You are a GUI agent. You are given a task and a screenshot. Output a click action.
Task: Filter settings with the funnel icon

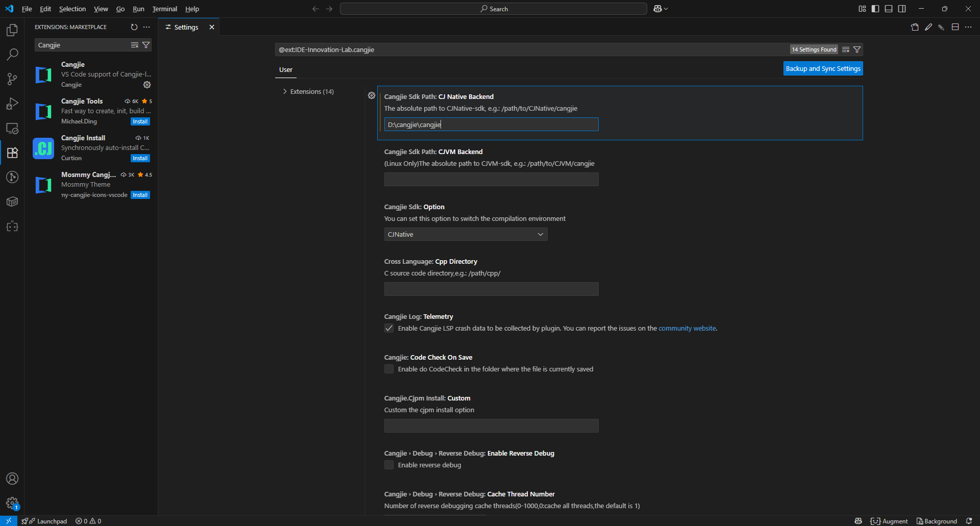tap(857, 49)
